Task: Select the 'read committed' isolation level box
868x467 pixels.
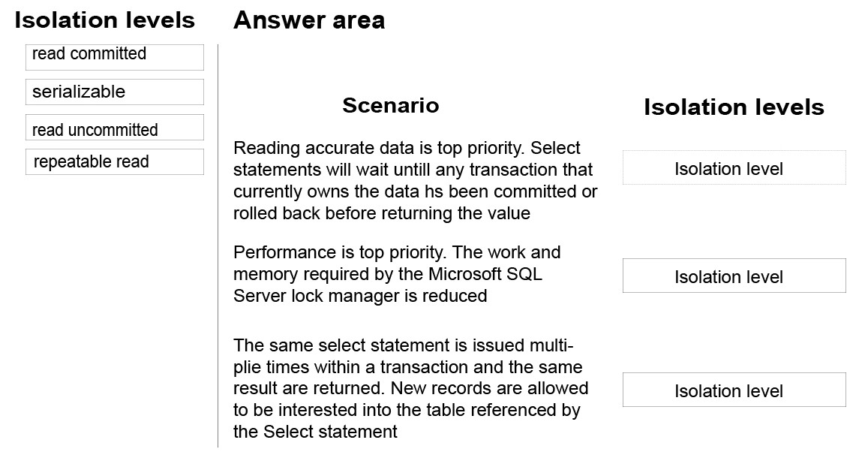Action: tap(115, 57)
